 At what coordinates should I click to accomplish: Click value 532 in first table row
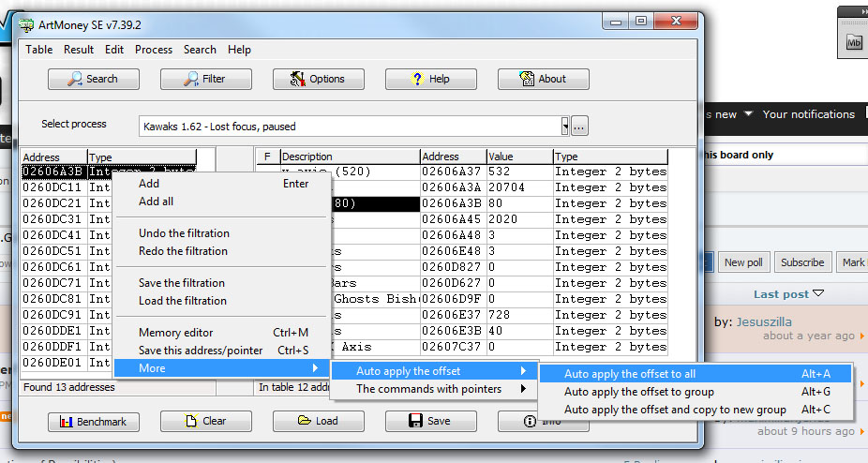(x=499, y=172)
